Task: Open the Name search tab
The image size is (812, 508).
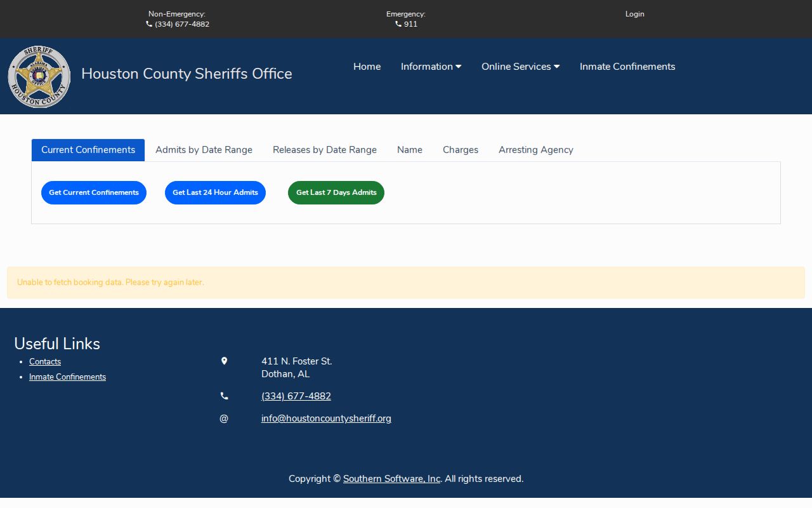Action: click(x=410, y=150)
